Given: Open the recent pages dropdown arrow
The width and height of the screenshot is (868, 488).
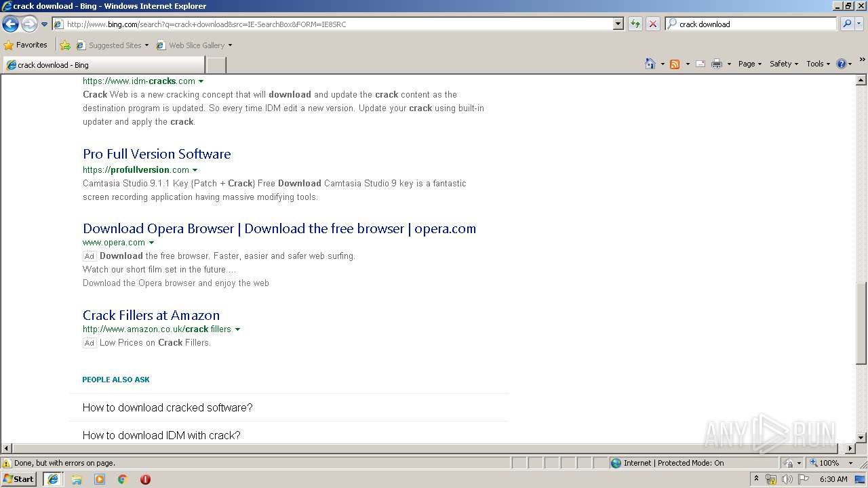Looking at the screenshot, I should [x=44, y=24].
